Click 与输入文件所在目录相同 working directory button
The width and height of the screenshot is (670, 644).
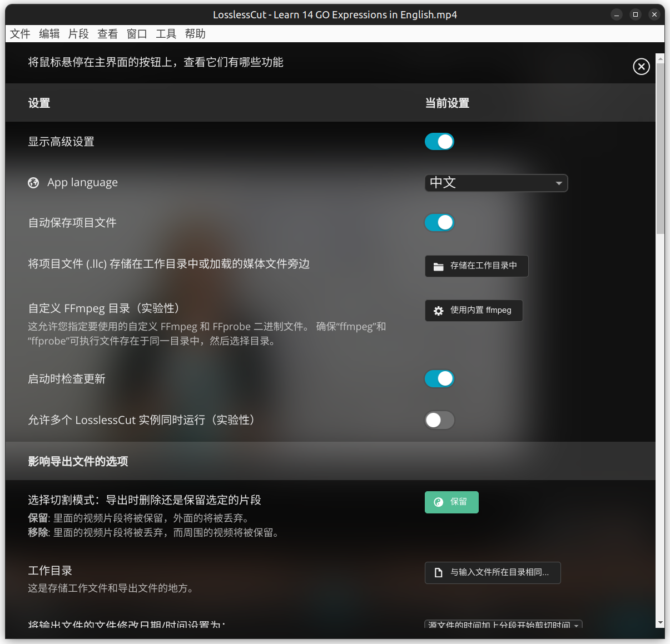(x=493, y=573)
